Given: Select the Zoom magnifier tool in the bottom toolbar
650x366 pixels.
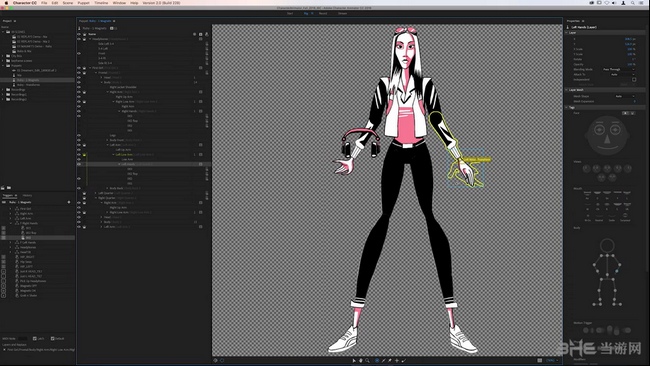Looking at the screenshot, I should pyautogui.click(x=367, y=361).
